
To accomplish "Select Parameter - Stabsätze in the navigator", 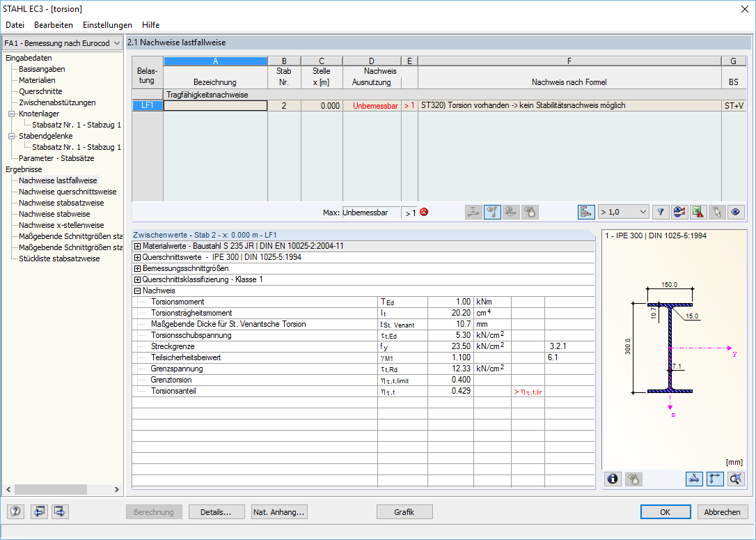I will tap(56, 158).
